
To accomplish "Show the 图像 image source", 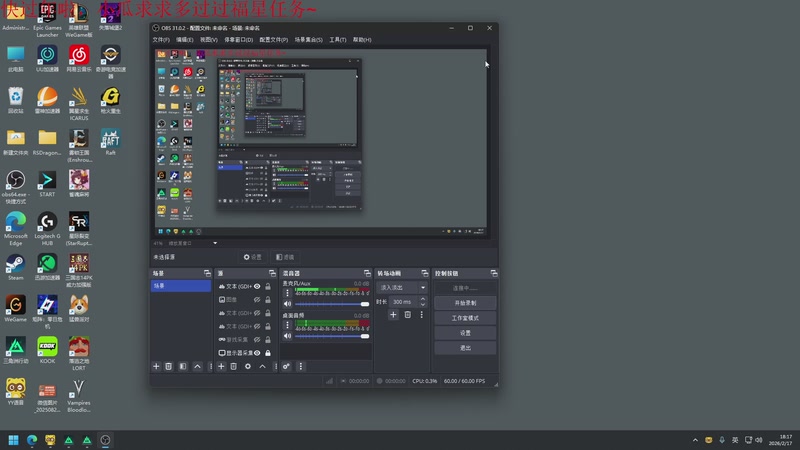I will [x=257, y=300].
